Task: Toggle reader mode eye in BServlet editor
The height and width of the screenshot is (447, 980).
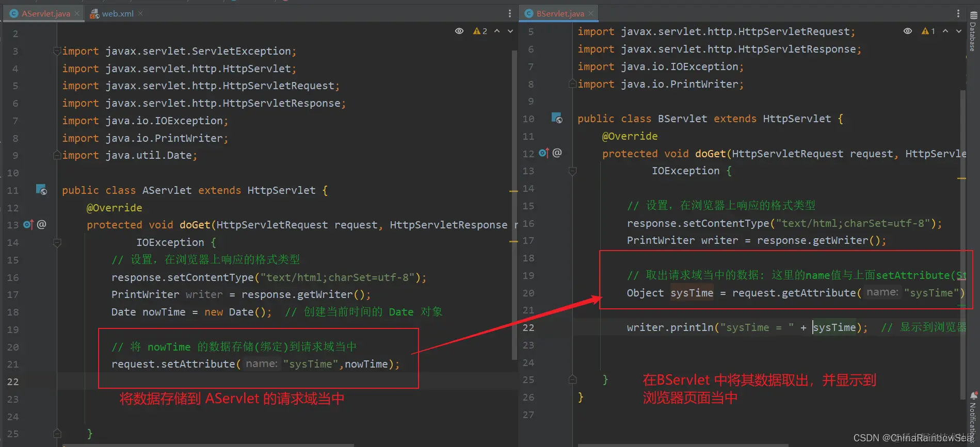Action: pos(907,31)
